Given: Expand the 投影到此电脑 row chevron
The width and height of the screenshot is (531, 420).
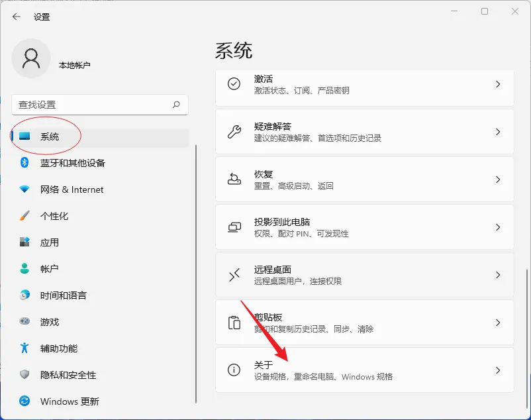Looking at the screenshot, I should click(498, 227).
